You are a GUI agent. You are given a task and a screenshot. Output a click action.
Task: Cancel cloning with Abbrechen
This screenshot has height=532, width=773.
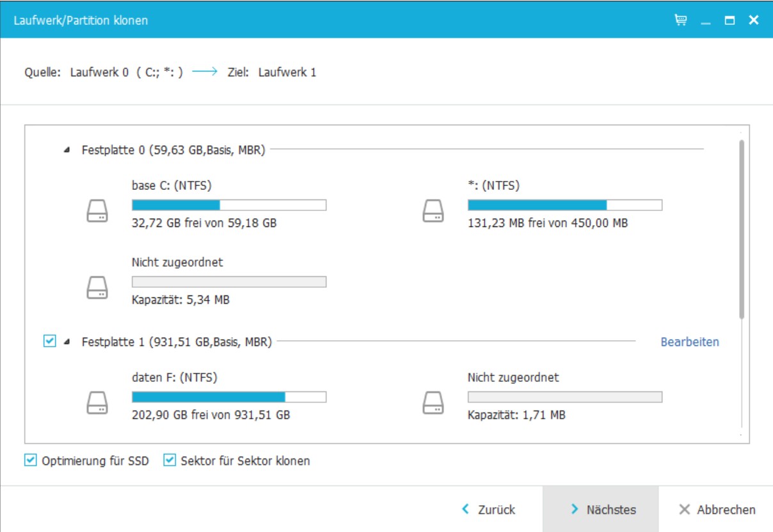717,510
